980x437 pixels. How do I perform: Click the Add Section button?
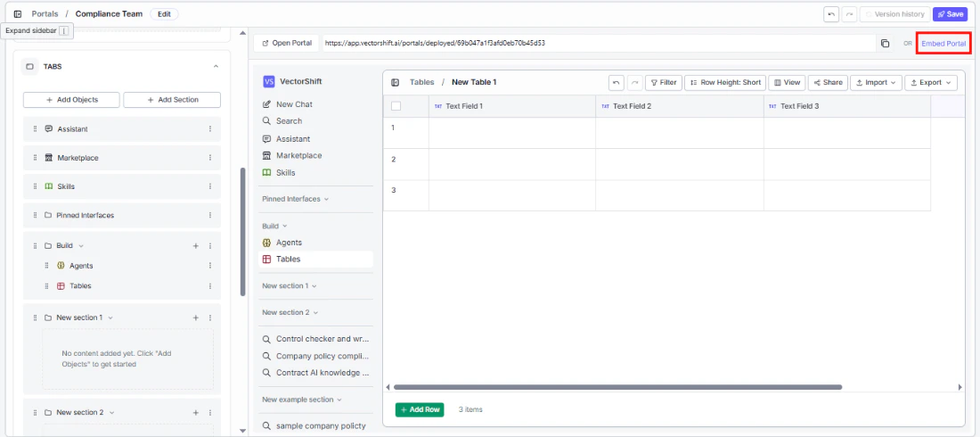tap(172, 100)
